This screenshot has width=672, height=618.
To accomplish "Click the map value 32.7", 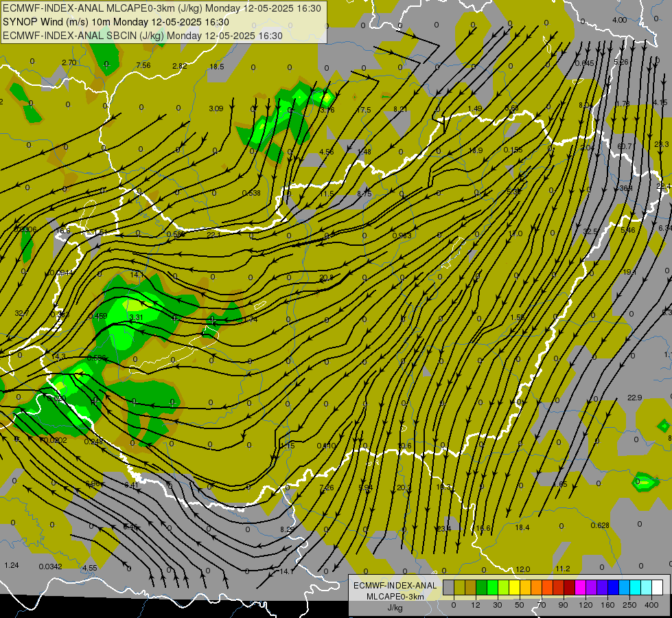I will pos(22,314).
